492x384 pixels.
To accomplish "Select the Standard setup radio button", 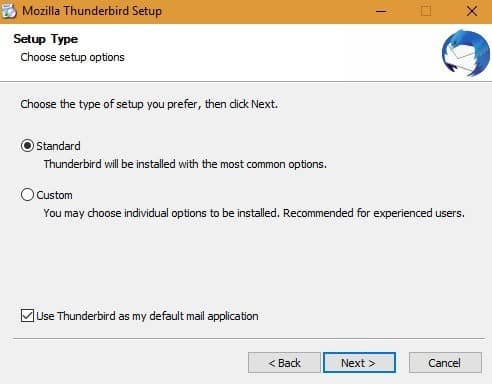I will coord(27,146).
